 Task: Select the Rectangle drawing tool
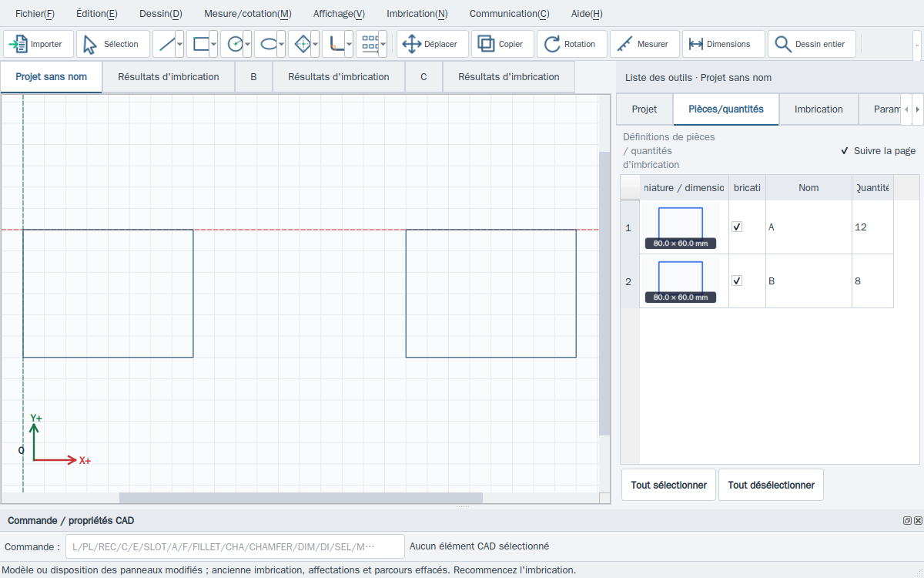(198, 44)
